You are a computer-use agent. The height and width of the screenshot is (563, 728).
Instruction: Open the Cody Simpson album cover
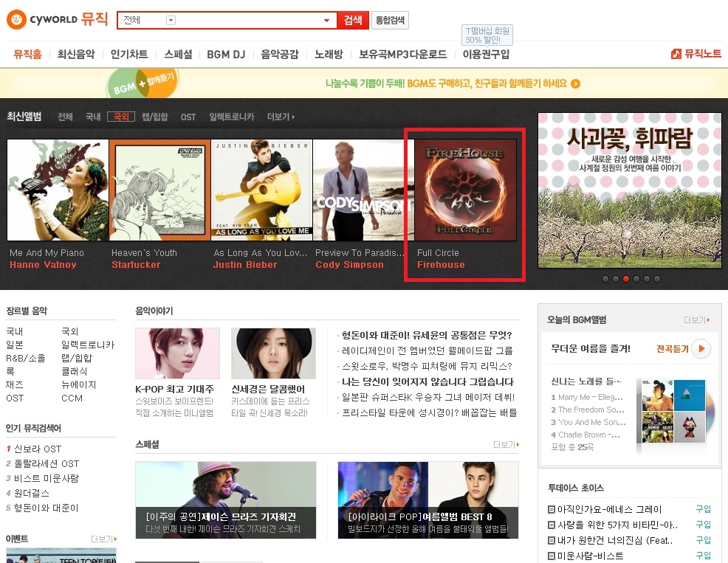point(363,190)
